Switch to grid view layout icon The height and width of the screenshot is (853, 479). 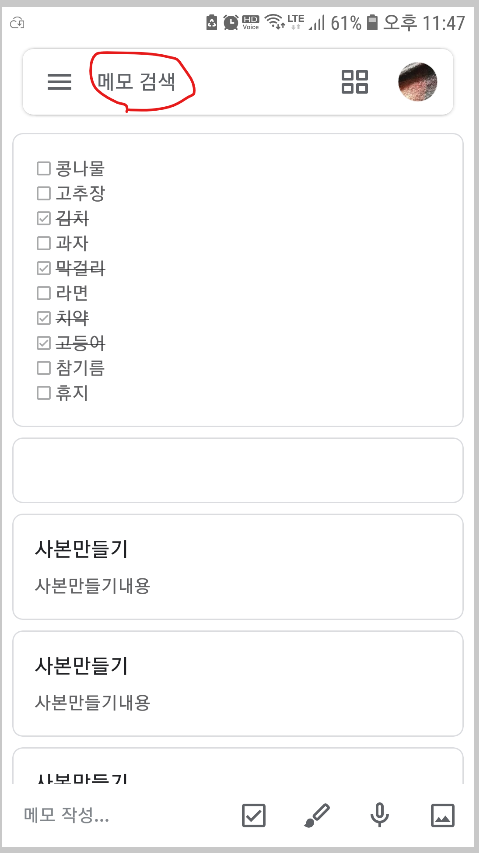[354, 82]
